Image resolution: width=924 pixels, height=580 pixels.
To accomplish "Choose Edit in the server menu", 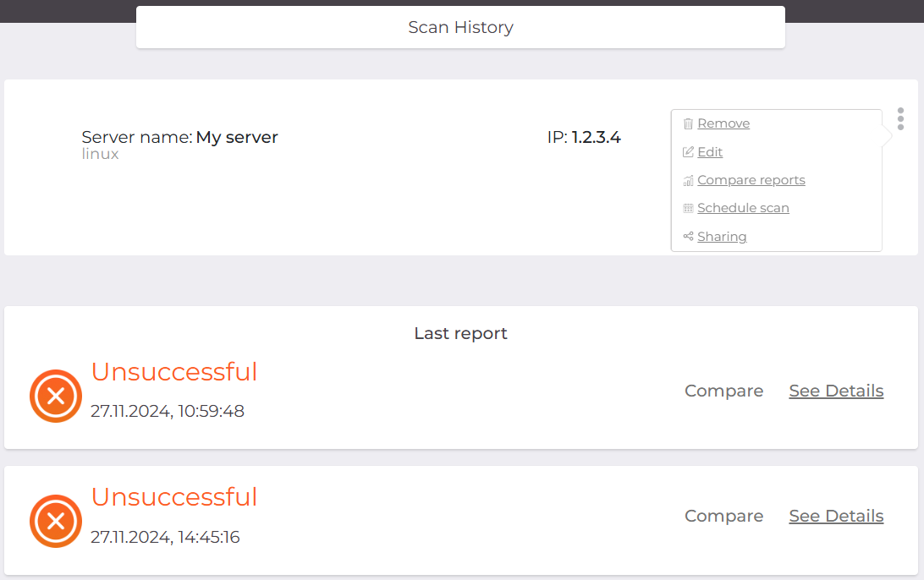I will pyautogui.click(x=710, y=152).
